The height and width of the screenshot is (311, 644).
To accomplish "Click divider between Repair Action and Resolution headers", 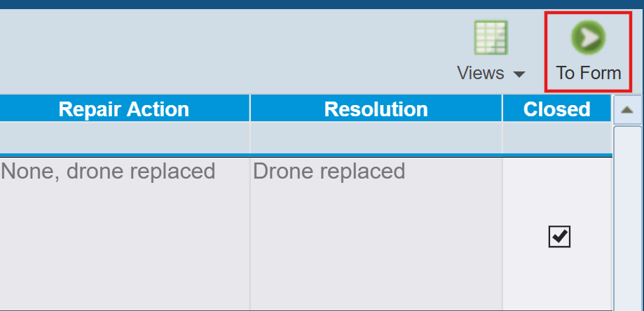I will point(249,109).
